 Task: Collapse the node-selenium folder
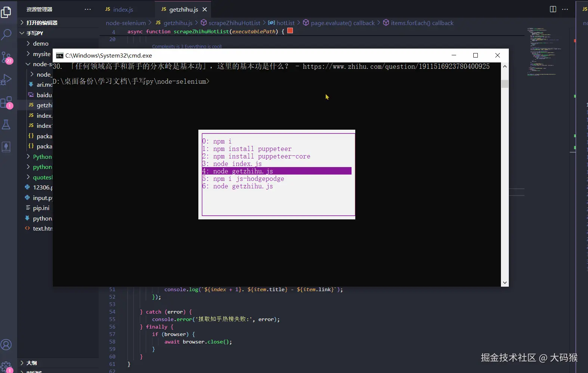39,64
